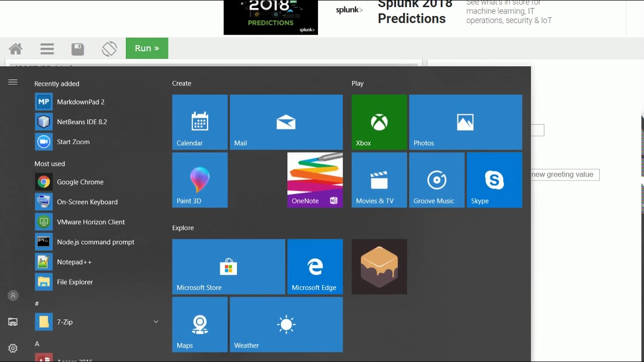
Task: Click the green Run button
Action: coord(147,48)
